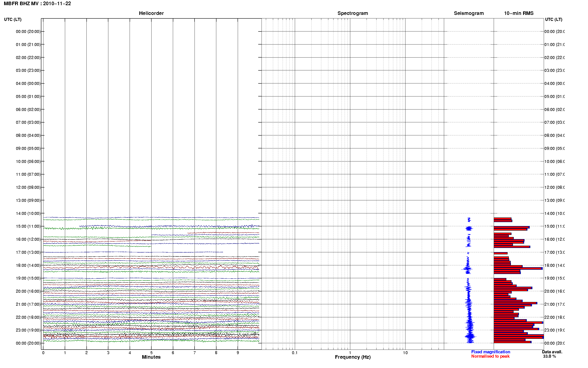
Task: Click left time label '01:00 (21:00)'
Action: pos(28,44)
